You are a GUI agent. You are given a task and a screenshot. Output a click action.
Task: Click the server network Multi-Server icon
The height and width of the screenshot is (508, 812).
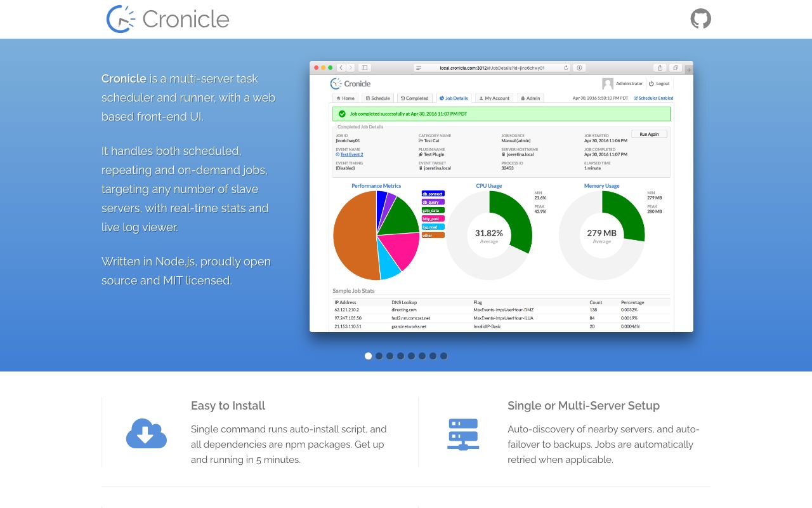(463, 434)
